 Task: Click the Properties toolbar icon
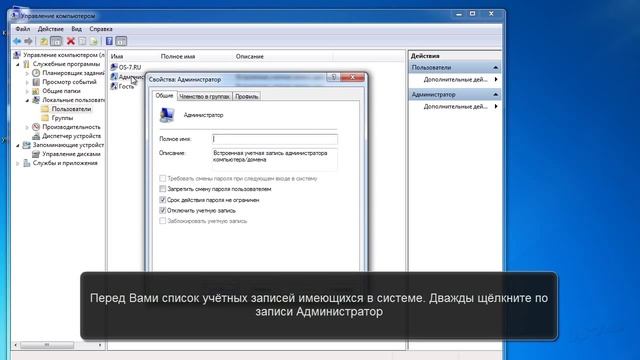82,41
